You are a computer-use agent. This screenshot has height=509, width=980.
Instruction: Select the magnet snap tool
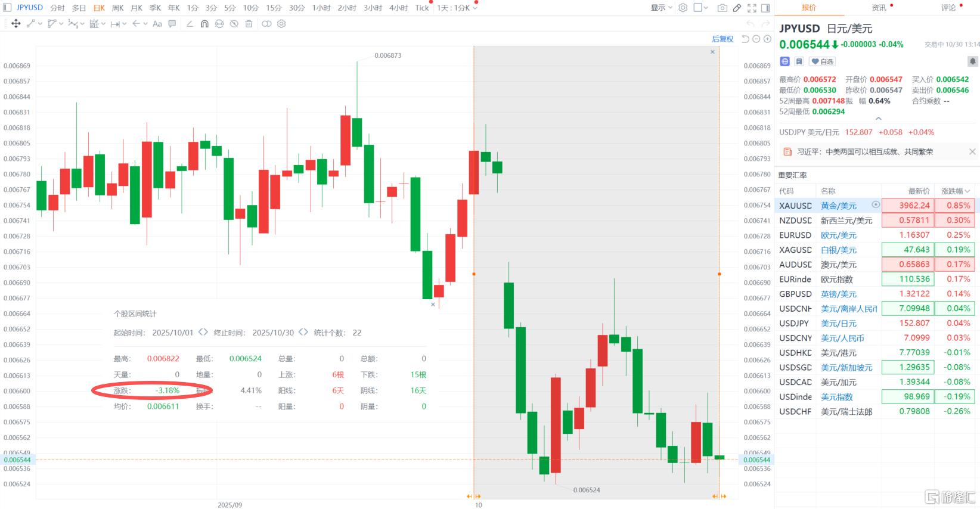204,24
